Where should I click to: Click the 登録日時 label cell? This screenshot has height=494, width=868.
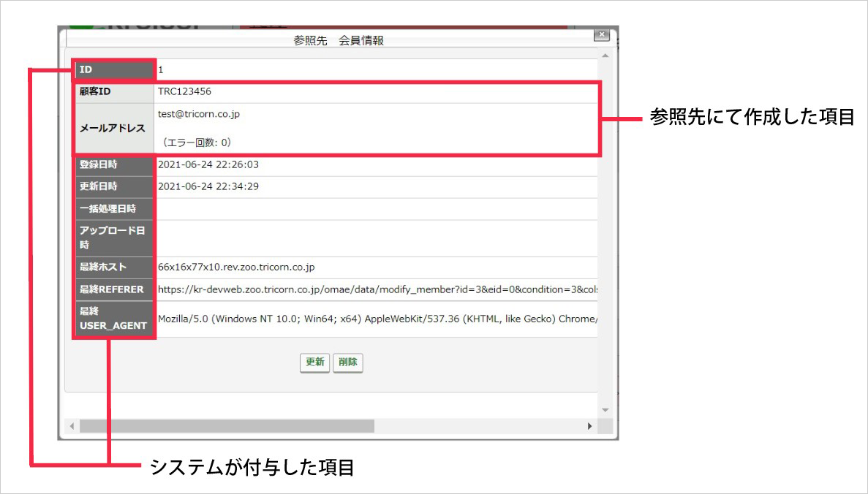point(114,165)
